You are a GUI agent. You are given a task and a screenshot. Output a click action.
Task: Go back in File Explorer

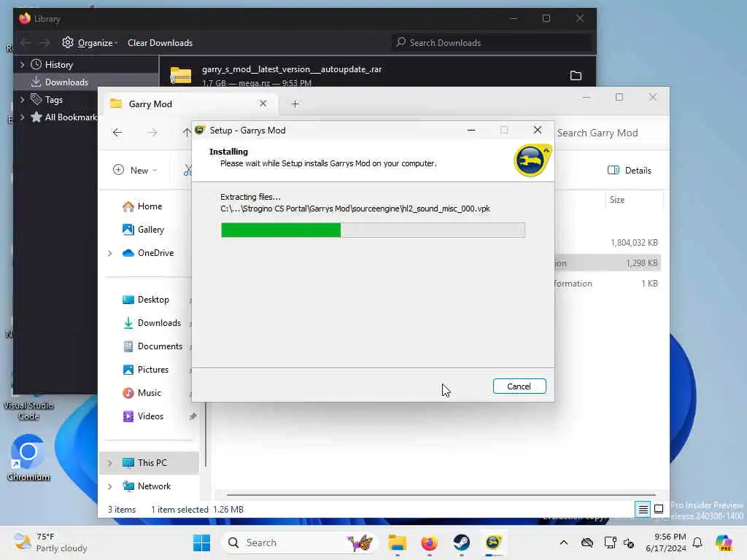pos(117,133)
